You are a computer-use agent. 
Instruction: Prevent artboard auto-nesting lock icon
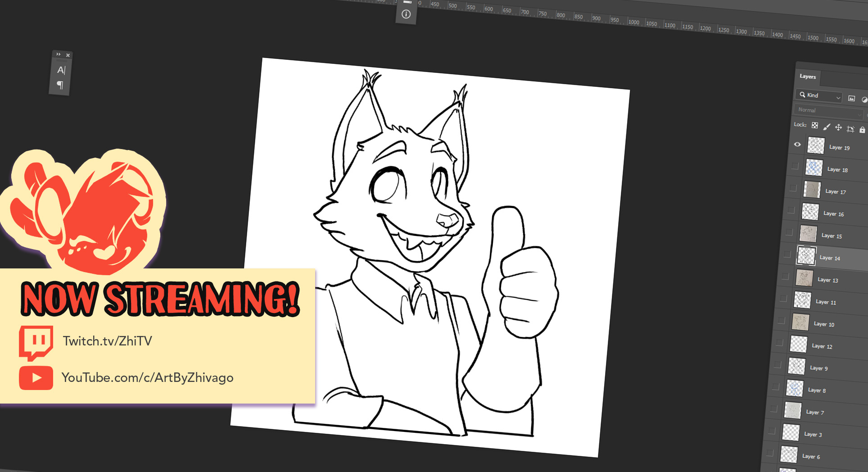[850, 129]
